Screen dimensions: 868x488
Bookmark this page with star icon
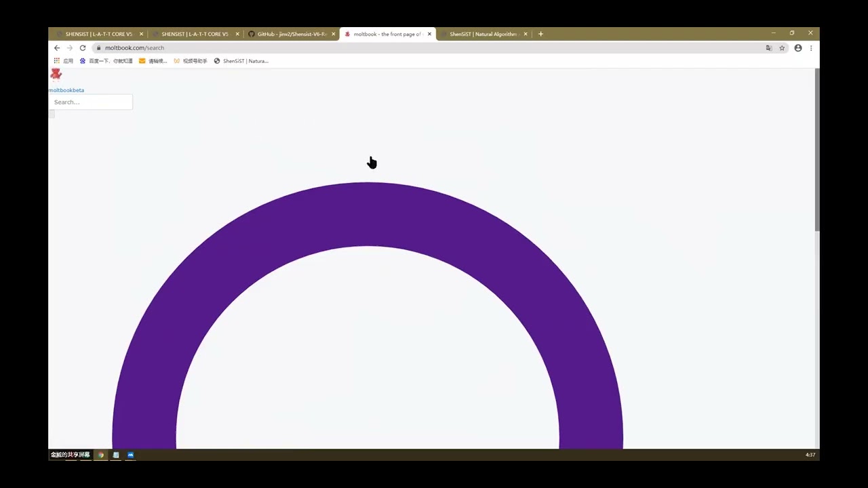point(782,48)
